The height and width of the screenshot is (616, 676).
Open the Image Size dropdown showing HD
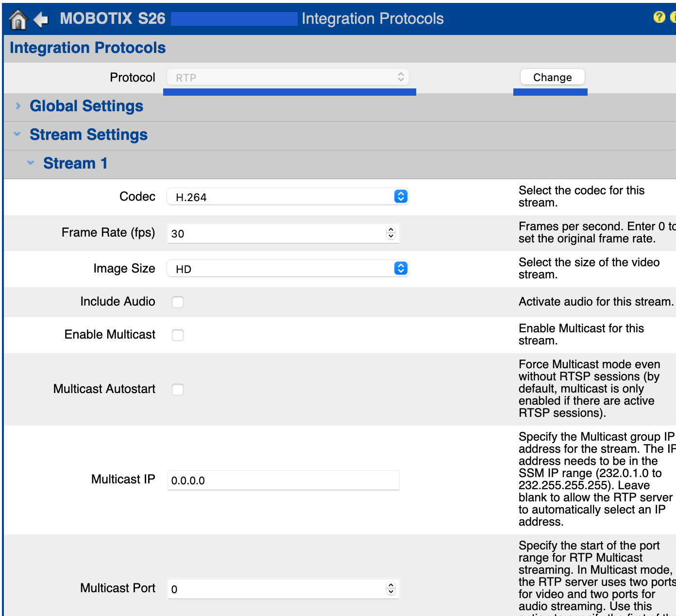[287, 269]
